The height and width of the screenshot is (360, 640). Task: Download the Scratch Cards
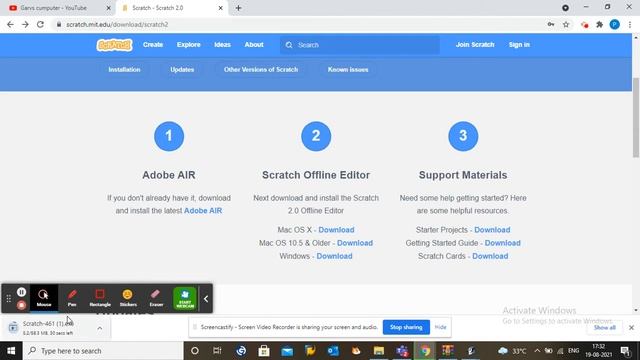[x=490, y=256]
